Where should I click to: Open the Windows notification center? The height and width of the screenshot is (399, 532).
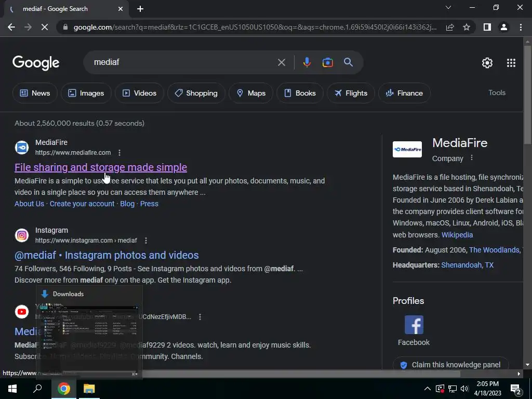pyautogui.click(x=516, y=389)
